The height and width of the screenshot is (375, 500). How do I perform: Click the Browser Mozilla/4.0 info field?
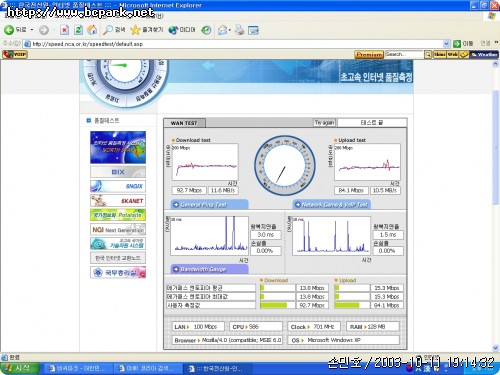click(x=227, y=340)
